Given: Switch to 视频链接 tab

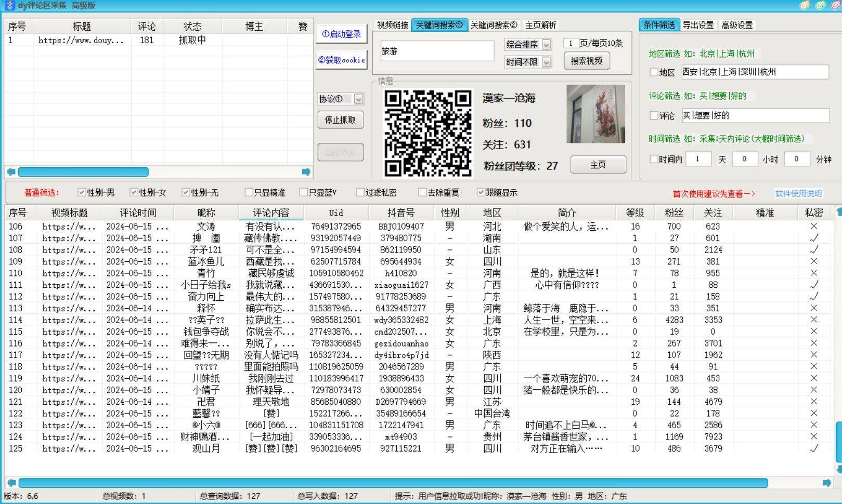Looking at the screenshot, I should coord(393,25).
